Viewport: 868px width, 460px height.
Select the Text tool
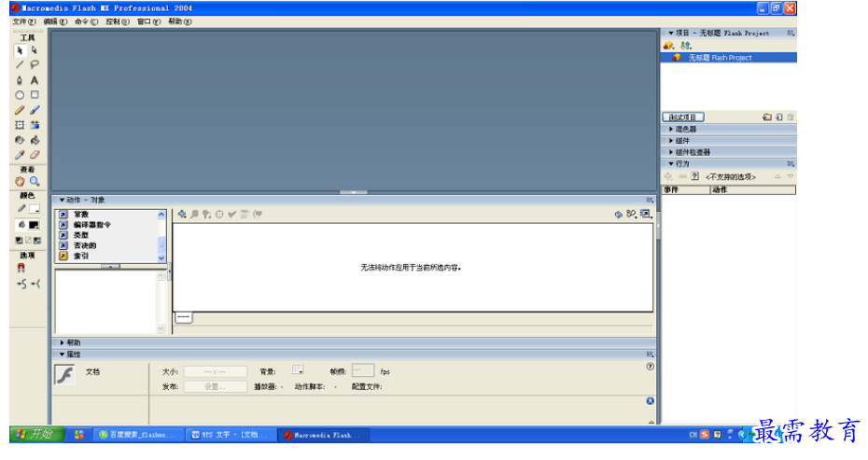[x=35, y=80]
